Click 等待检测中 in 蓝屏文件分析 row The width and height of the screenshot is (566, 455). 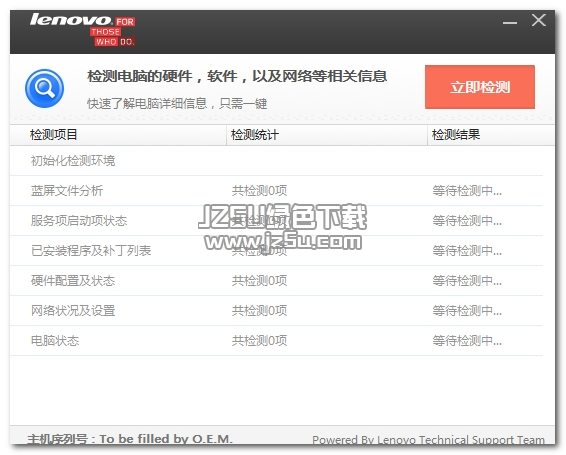click(467, 191)
